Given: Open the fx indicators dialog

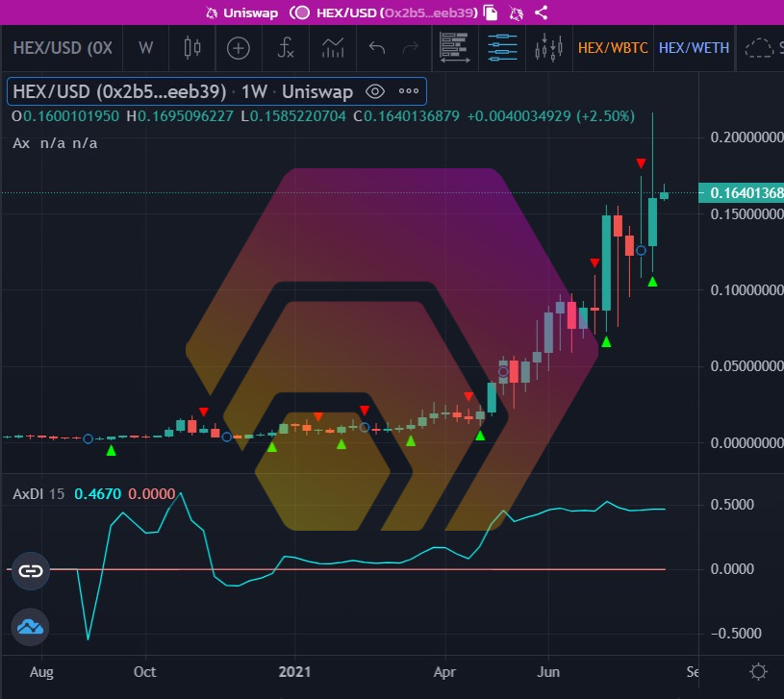Looking at the screenshot, I should pos(285,48).
